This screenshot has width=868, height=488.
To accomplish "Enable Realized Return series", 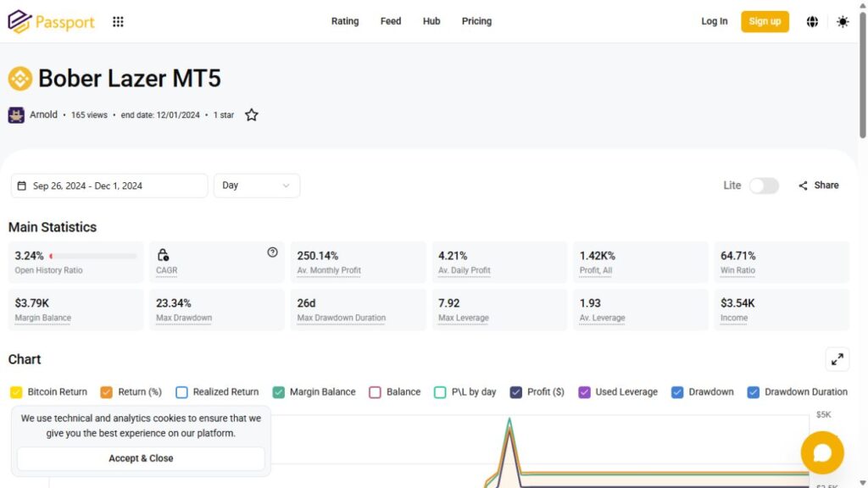I will pos(181,392).
